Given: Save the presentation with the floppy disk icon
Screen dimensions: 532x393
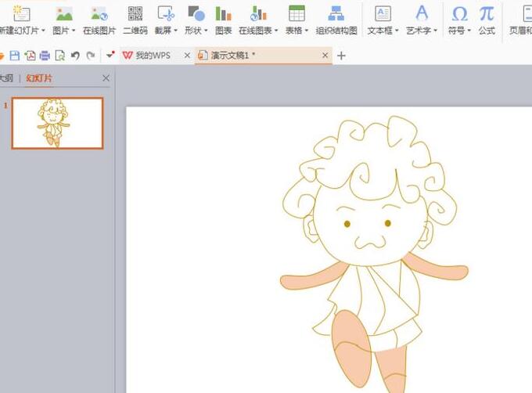Looking at the screenshot, I should (15, 56).
